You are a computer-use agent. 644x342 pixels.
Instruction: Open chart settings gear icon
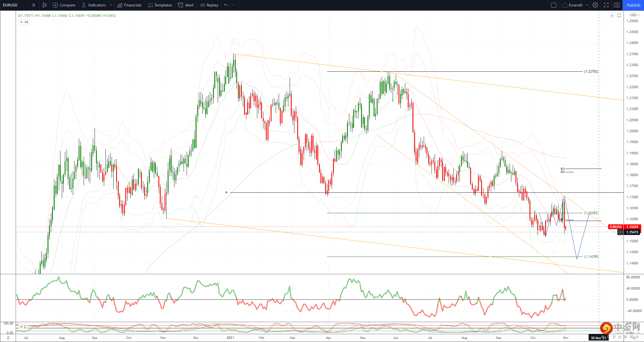tap(595, 5)
